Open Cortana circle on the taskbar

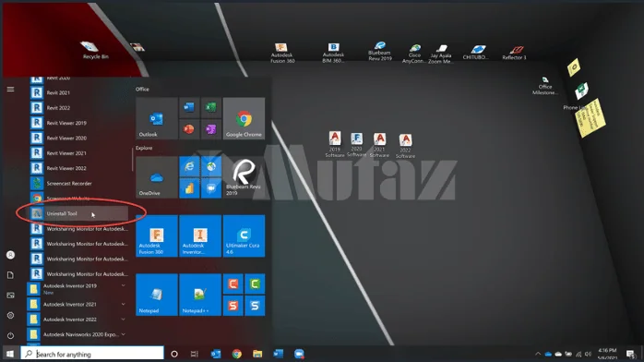[x=174, y=354]
